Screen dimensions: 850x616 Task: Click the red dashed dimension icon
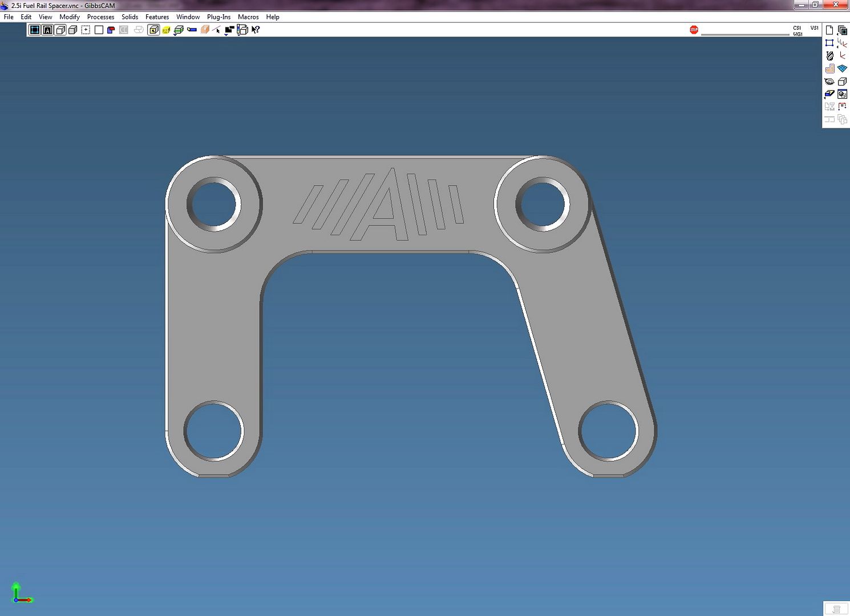click(842, 107)
